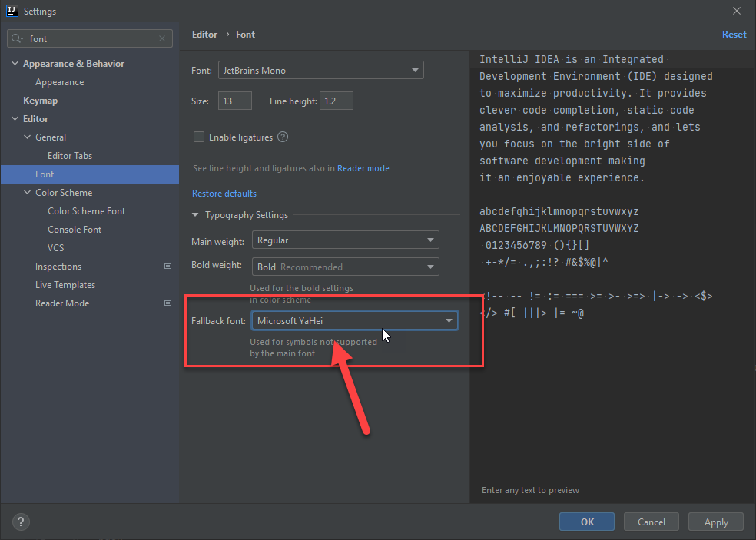Collapse the Appearance & Behavior tree node
The height and width of the screenshot is (540, 756).
(x=15, y=63)
